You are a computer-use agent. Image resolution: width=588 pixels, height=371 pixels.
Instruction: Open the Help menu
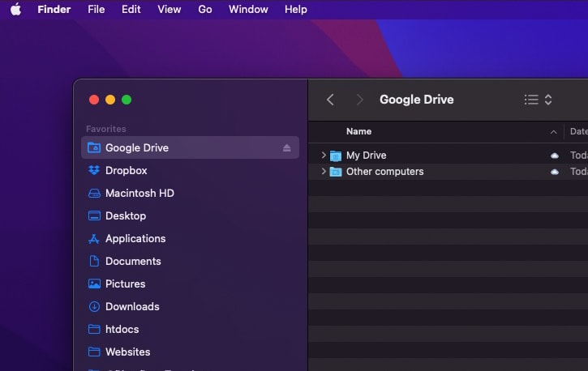pyautogui.click(x=296, y=10)
